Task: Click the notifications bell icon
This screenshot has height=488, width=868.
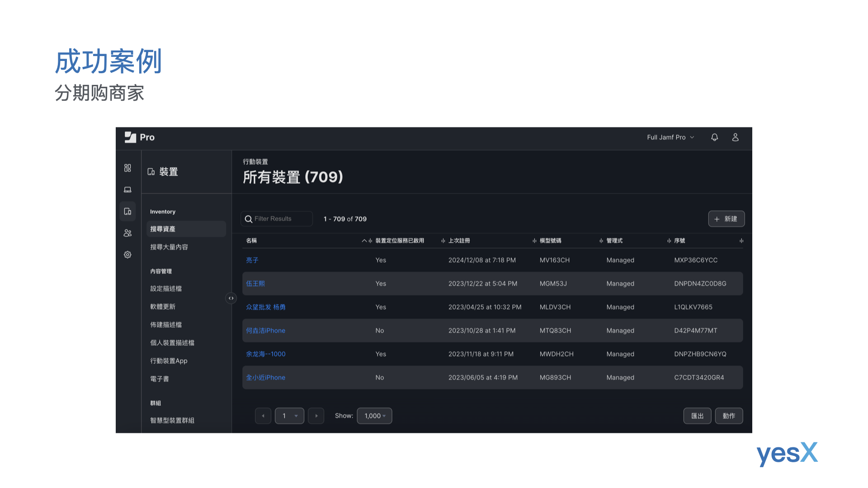Action: [714, 137]
